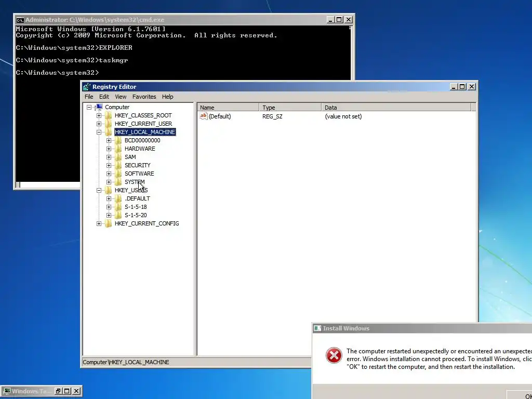Expand the SYSTEM subkey
The height and width of the screenshot is (399, 532).
pos(109,182)
